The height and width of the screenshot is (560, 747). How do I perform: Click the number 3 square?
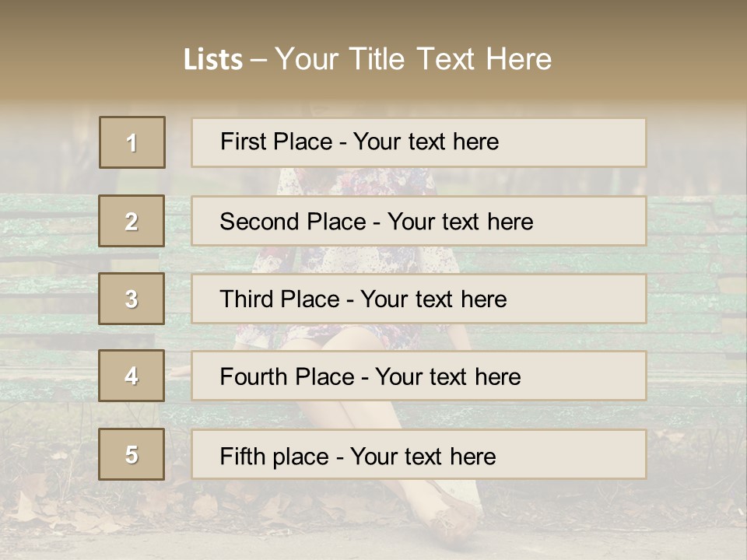tap(132, 299)
